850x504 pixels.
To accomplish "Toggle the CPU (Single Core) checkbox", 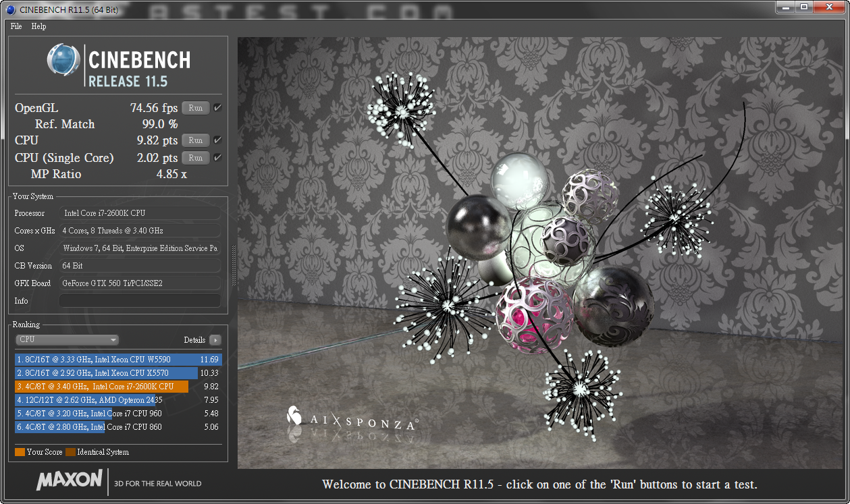I will tap(217, 158).
